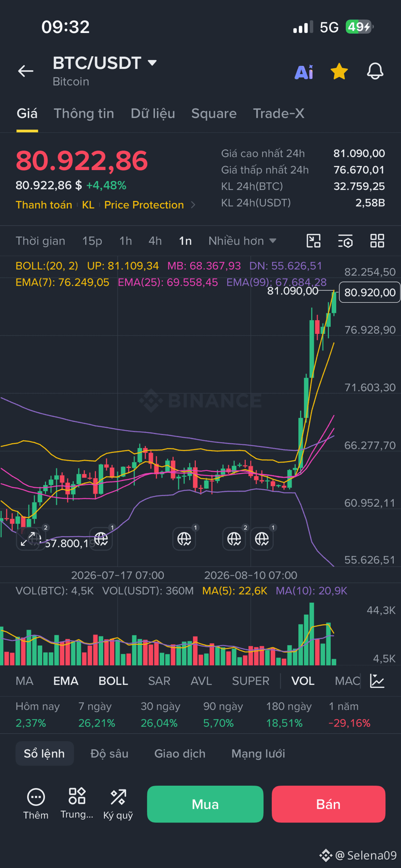Tap the VOL(BTC) 4,5K legend
401x868 pixels.
pos(55,591)
